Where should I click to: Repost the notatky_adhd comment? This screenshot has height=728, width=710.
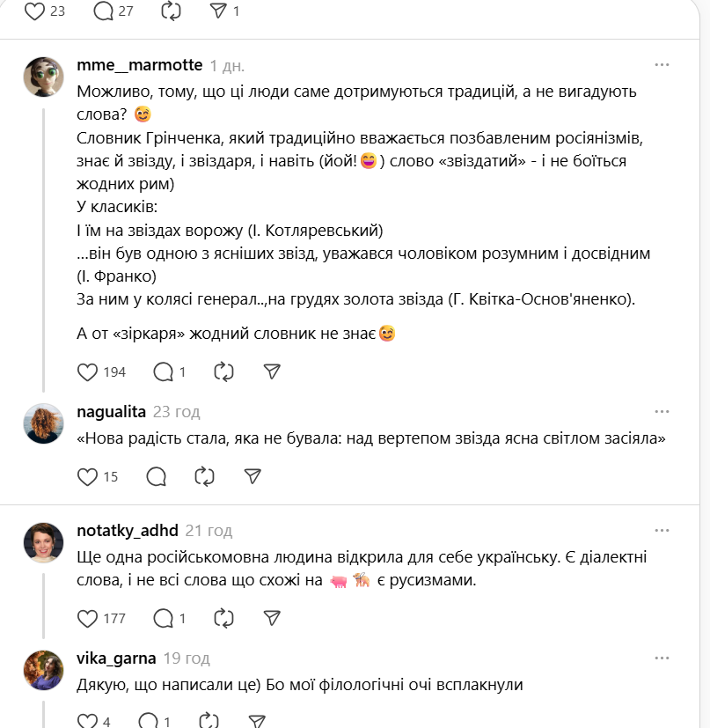tap(223, 618)
